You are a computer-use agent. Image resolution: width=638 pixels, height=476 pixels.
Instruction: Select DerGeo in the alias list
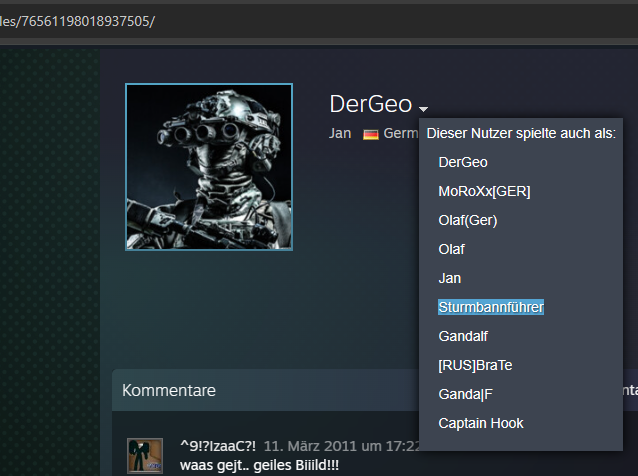(463, 162)
